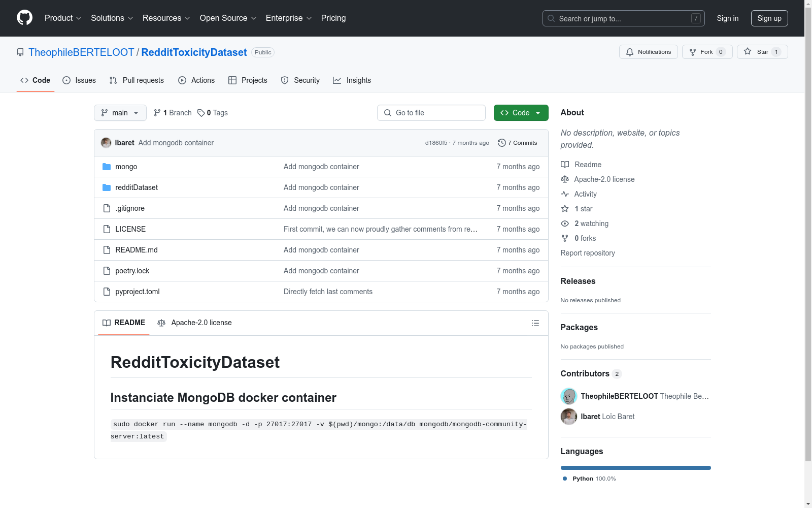This screenshot has height=508, width=812.
Task: Click the commits history clock icon
Action: tap(502, 143)
